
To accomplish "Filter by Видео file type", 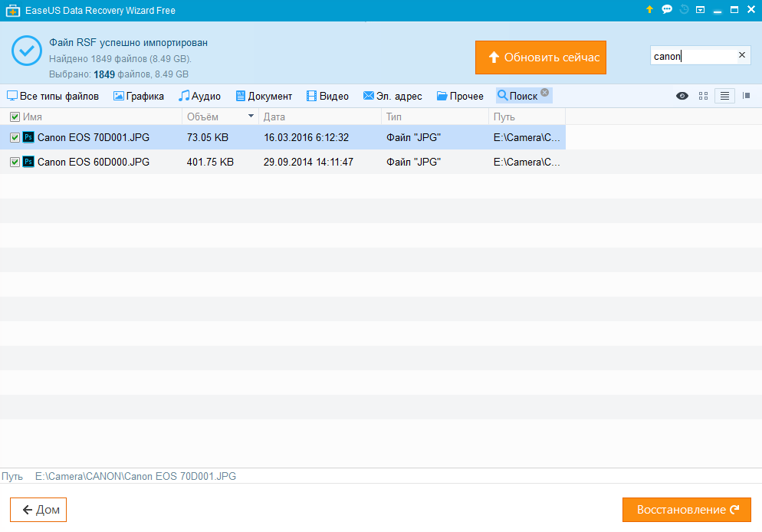I will pyautogui.click(x=327, y=96).
